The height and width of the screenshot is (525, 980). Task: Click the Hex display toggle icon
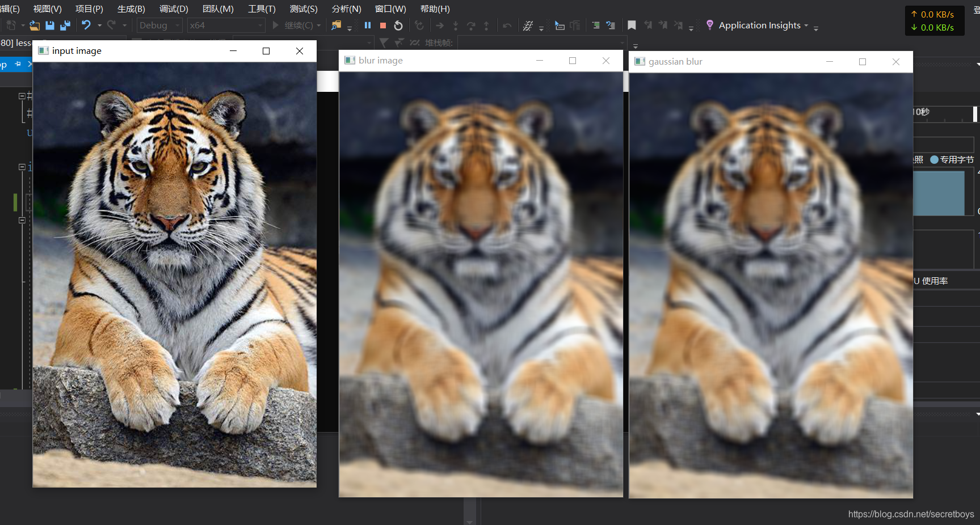tap(528, 26)
